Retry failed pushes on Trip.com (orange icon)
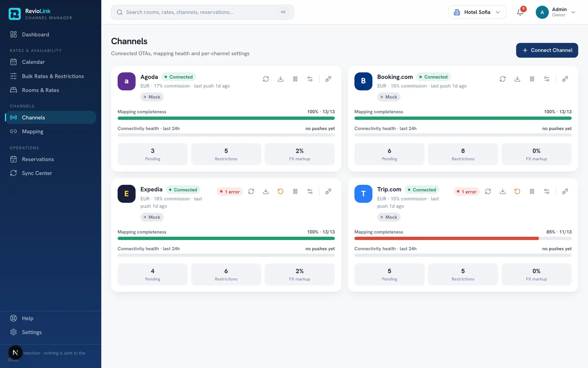Screen dimensions: 588x368 pos(517,191)
